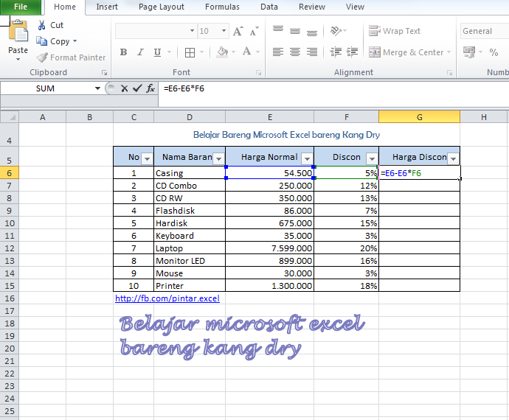Open Alignment group dialog launcher
This screenshot has height=420, width=509.
click(449, 73)
